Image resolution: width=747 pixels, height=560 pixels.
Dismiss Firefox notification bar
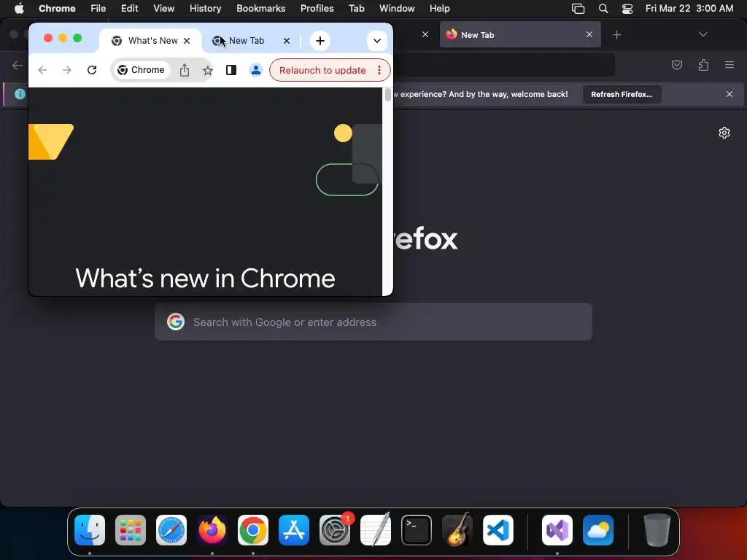(729, 94)
